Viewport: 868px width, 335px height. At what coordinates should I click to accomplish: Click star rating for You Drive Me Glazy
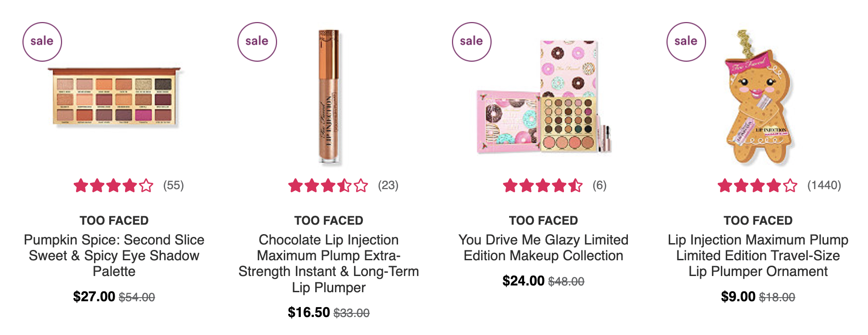pos(543,186)
